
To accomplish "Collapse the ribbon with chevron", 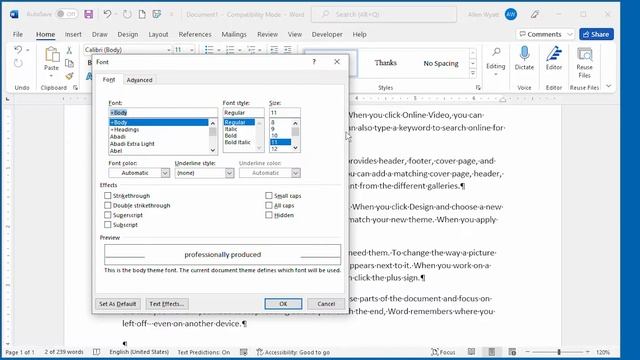I will click(609, 86).
